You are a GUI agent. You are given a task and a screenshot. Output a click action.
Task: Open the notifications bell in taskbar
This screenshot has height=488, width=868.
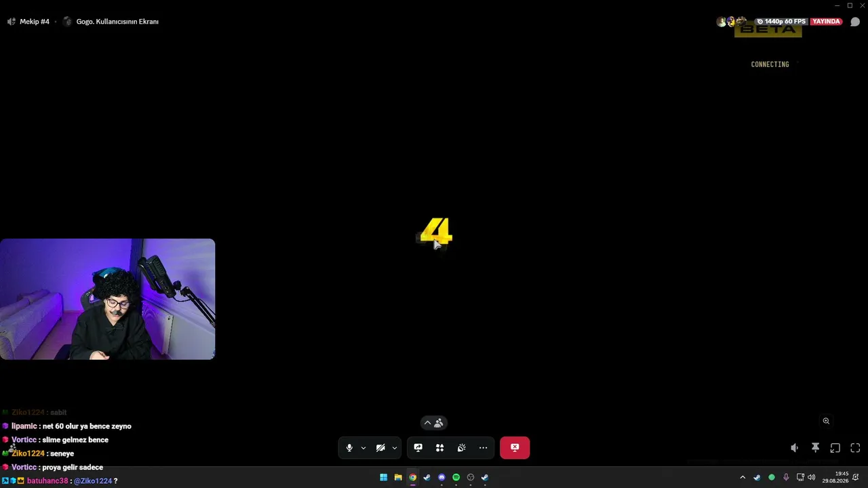point(856,478)
